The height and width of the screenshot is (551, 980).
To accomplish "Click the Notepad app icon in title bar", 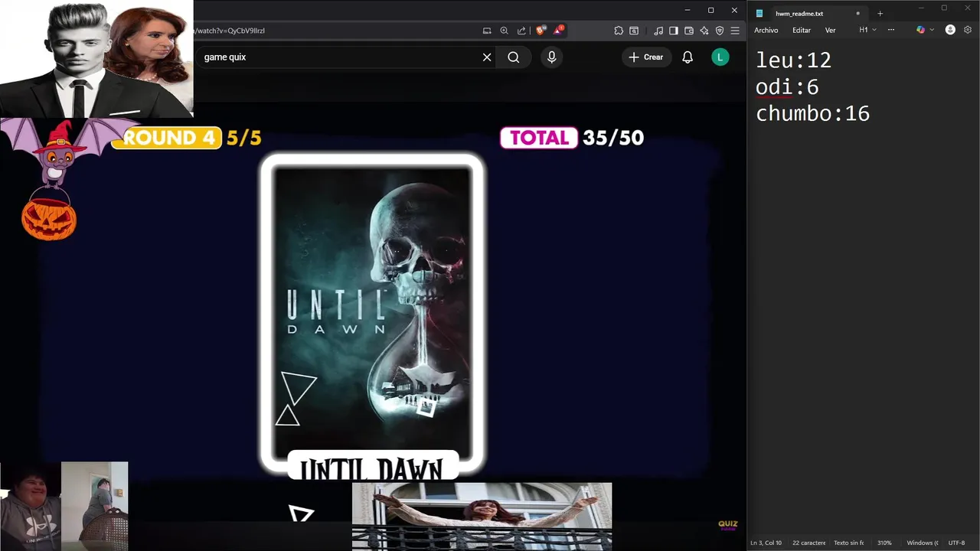I will pos(759,13).
